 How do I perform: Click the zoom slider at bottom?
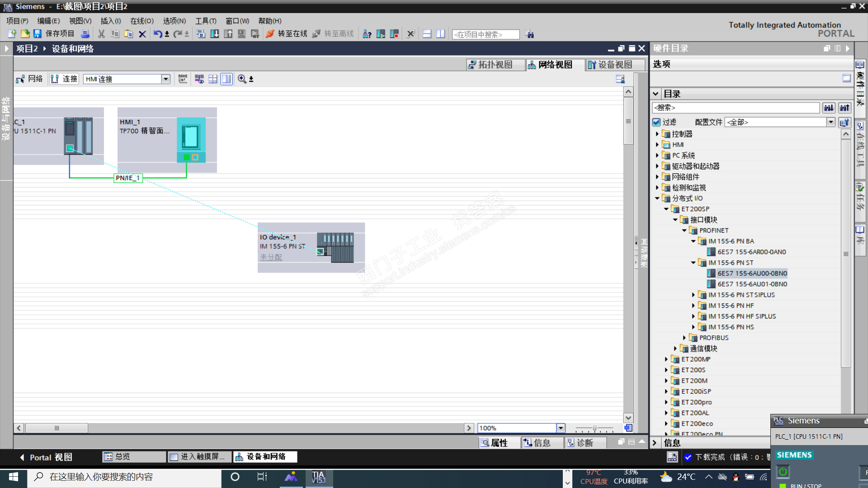(x=594, y=428)
